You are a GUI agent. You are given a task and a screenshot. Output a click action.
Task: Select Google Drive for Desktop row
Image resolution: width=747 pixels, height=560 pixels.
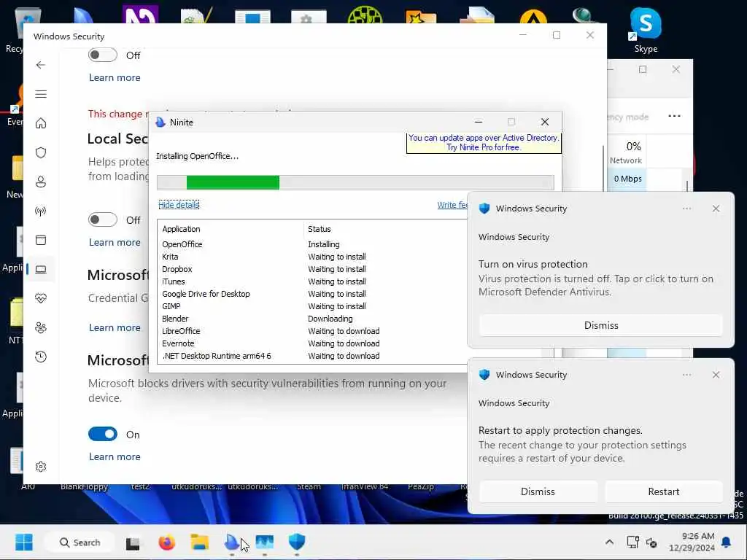[x=312, y=294]
